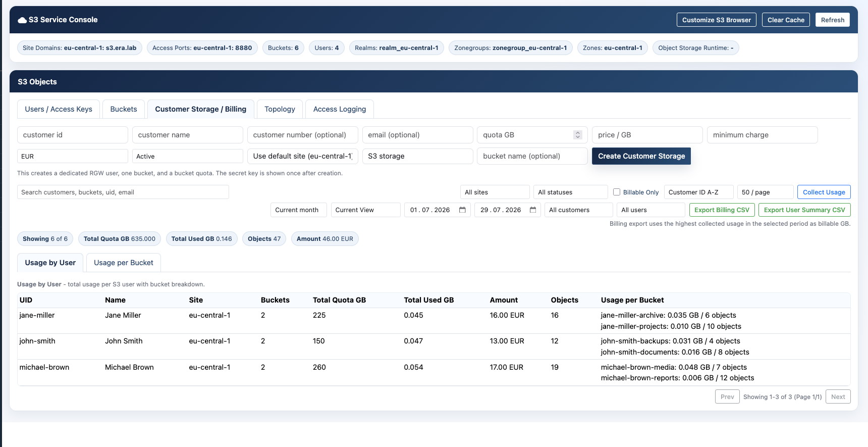Viewport: 868px width, 447px height.
Task: Click john-smith-backups bucket usage text
Action: (671, 341)
